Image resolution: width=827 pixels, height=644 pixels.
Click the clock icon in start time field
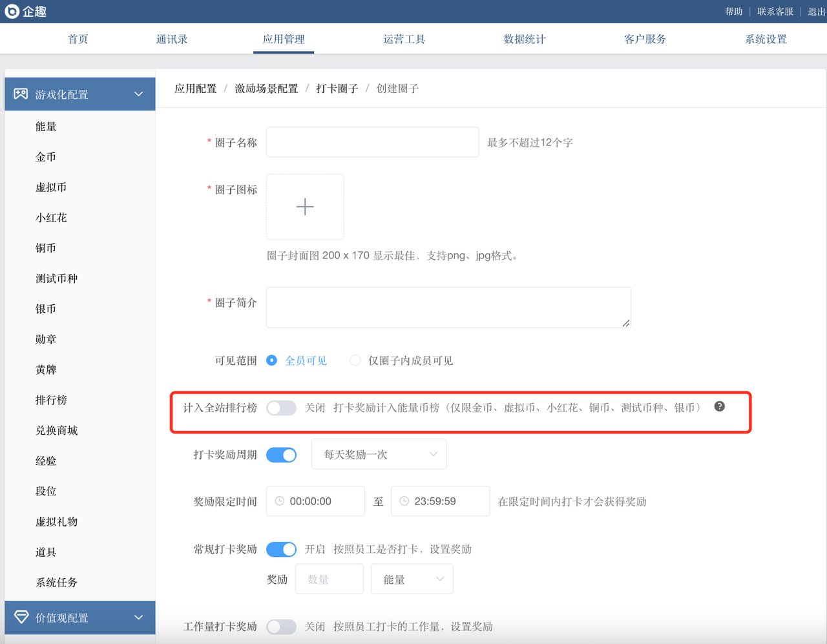click(280, 501)
